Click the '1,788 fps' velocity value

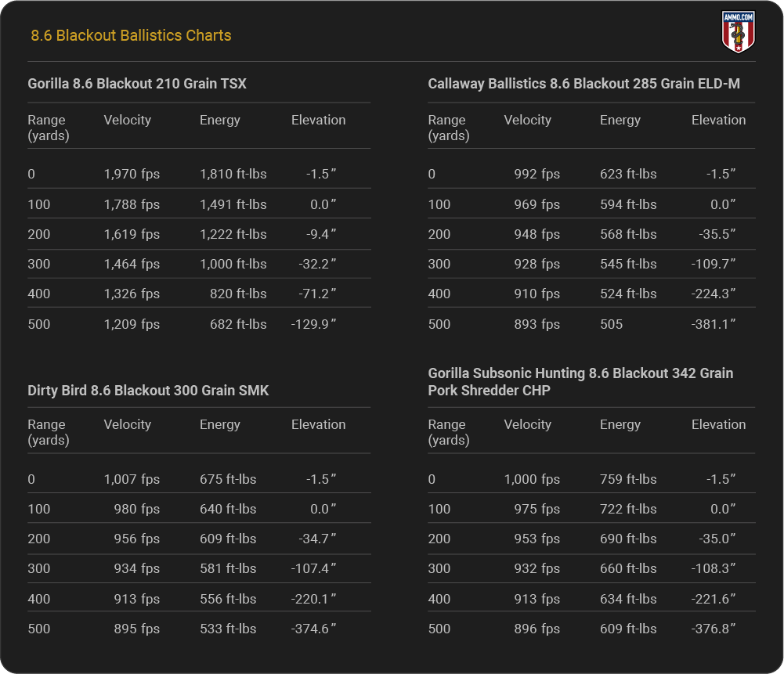[x=132, y=204]
